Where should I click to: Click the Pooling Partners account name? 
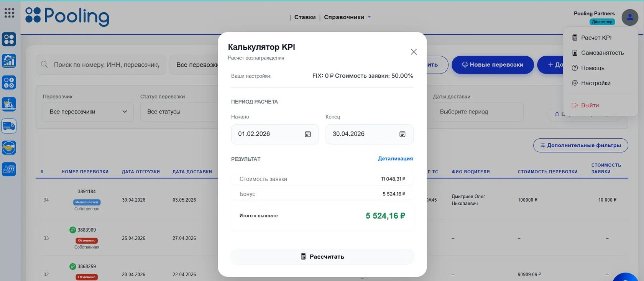(x=594, y=13)
